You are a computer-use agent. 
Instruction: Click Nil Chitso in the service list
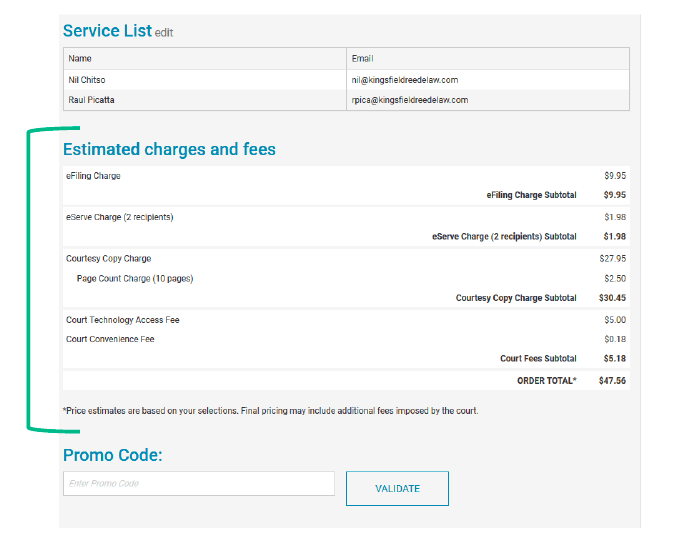[x=87, y=80]
